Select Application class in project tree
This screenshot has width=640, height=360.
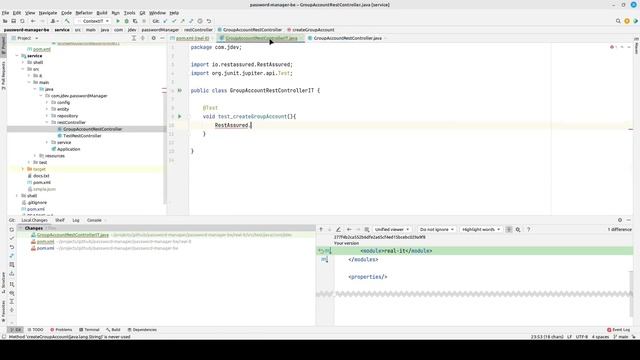point(68,149)
